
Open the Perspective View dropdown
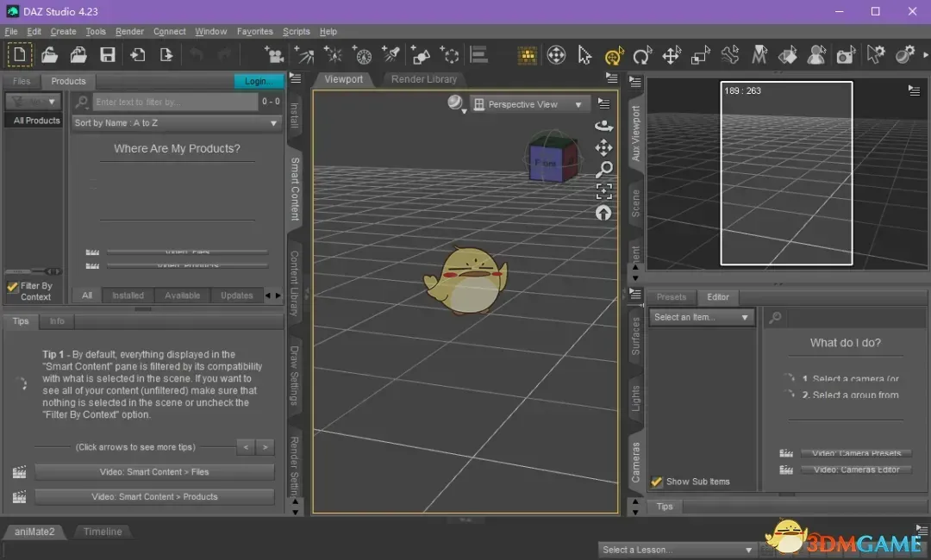click(x=528, y=103)
